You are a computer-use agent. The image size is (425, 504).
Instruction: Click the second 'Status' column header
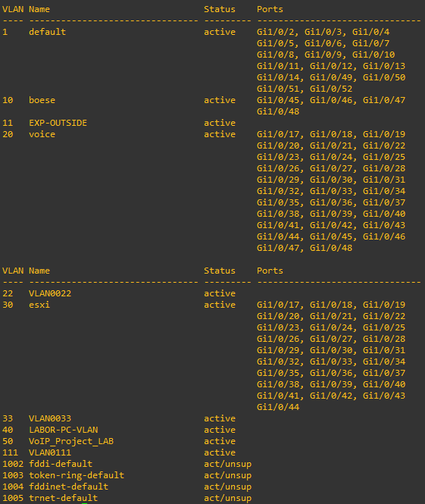220,271
